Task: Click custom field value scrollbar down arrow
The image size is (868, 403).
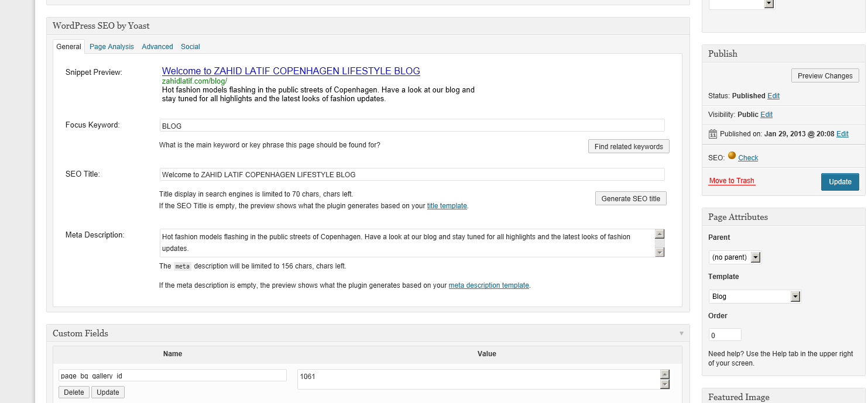Action: point(664,384)
